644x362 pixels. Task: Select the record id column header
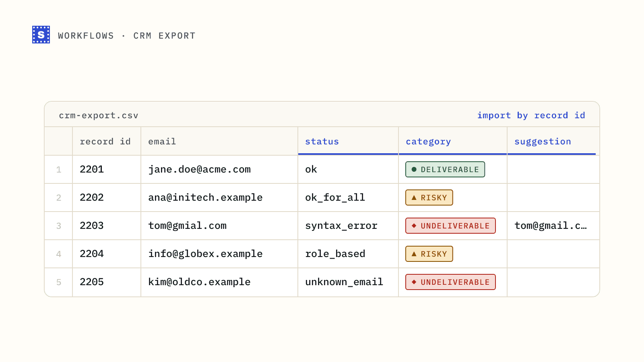pyautogui.click(x=107, y=141)
